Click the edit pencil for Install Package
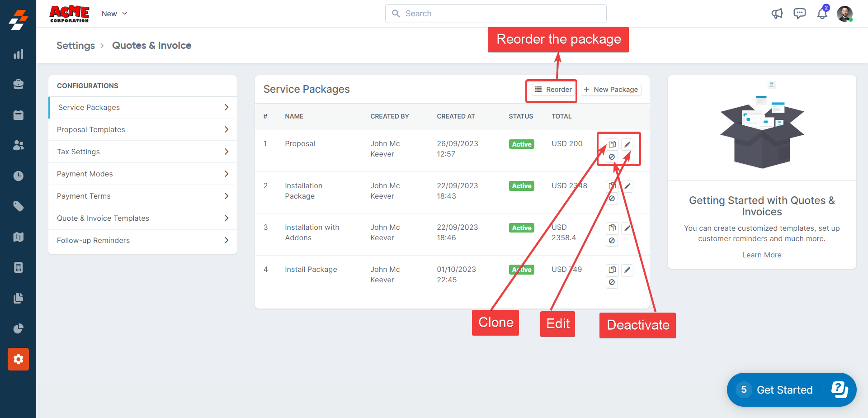 tap(627, 270)
